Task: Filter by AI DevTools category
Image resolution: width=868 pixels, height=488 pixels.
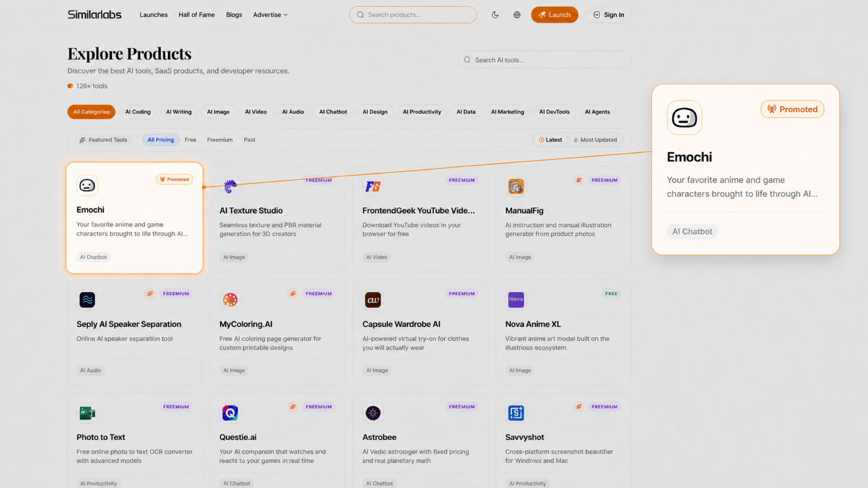Action: click(554, 112)
